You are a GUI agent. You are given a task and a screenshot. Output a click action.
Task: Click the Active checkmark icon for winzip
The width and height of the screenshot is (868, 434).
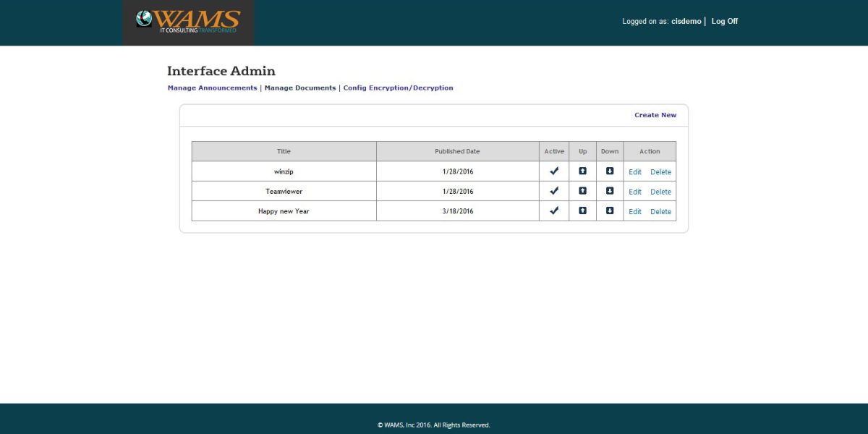(x=553, y=171)
